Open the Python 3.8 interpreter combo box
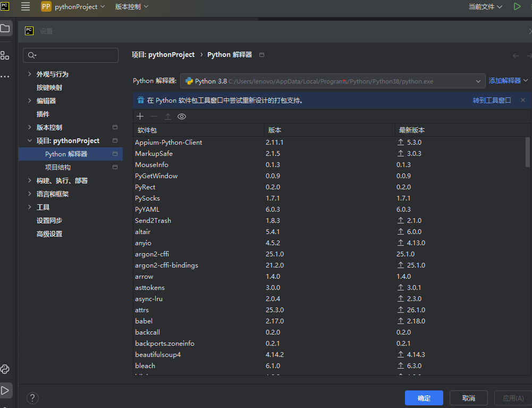 [333, 81]
